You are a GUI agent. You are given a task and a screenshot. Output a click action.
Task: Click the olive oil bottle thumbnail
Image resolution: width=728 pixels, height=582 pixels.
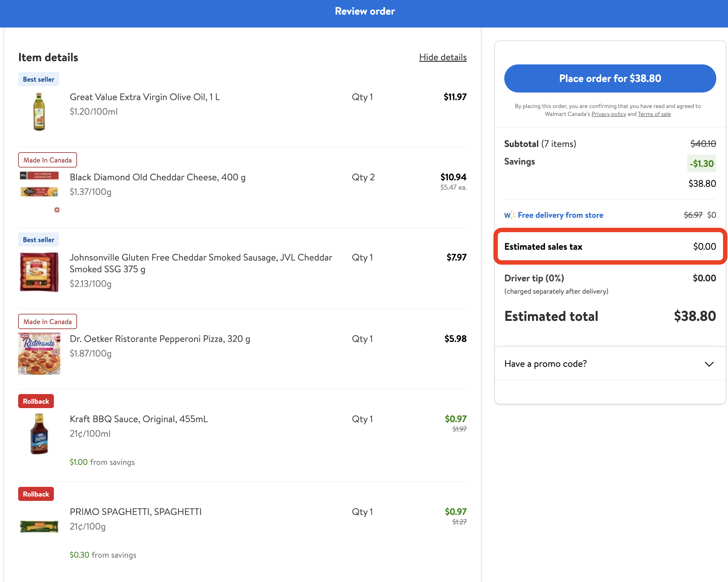click(39, 112)
